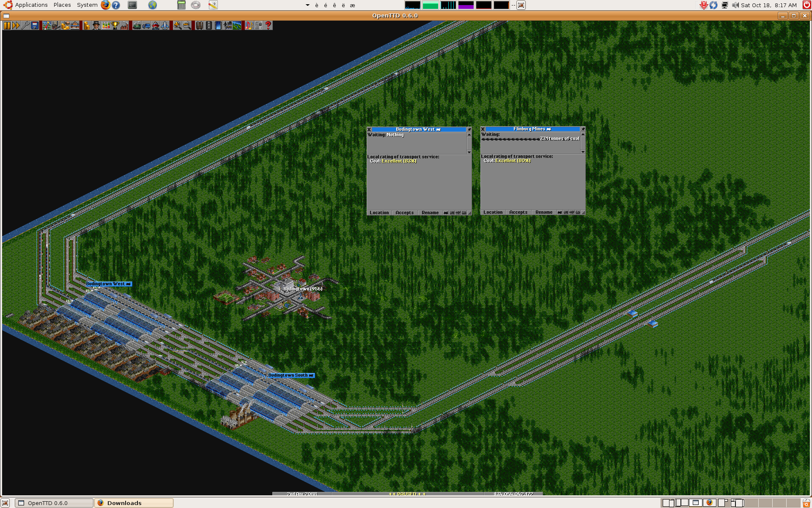Close the Budingtown West station window

(x=369, y=129)
